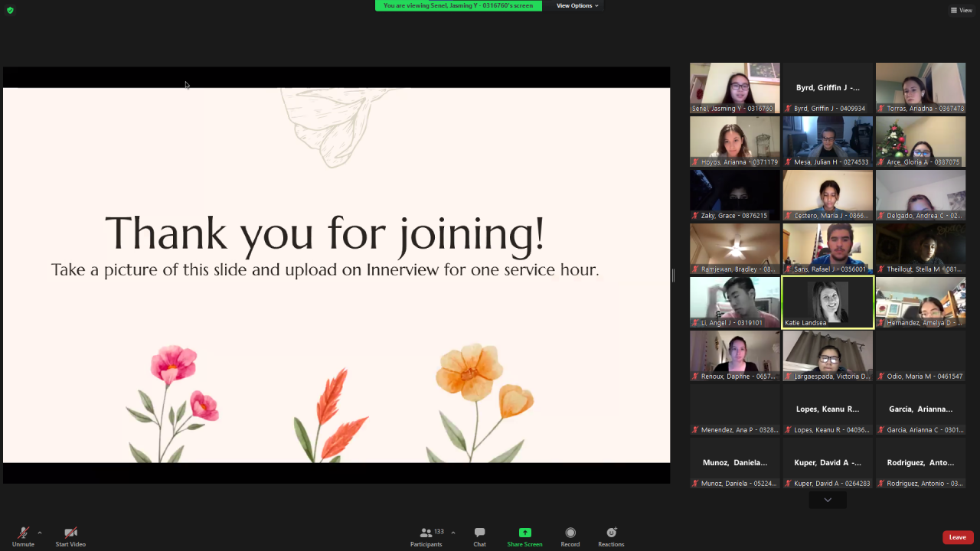Open the View Options dropdown
Screen dimensions: 980x551
(577, 5)
